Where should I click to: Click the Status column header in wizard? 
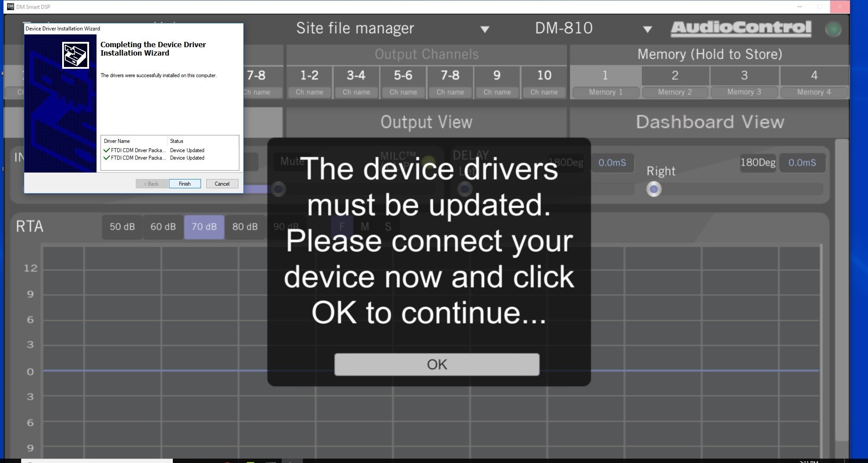click(x=203, y=141)
